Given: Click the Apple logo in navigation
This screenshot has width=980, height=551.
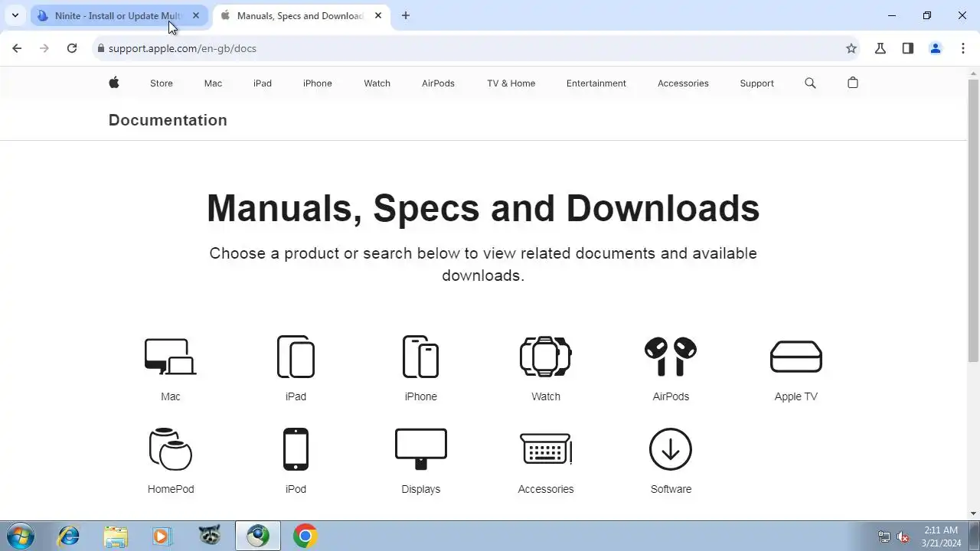Looking at the screenshot, I should pyautogui.click(x=114, y=83).
